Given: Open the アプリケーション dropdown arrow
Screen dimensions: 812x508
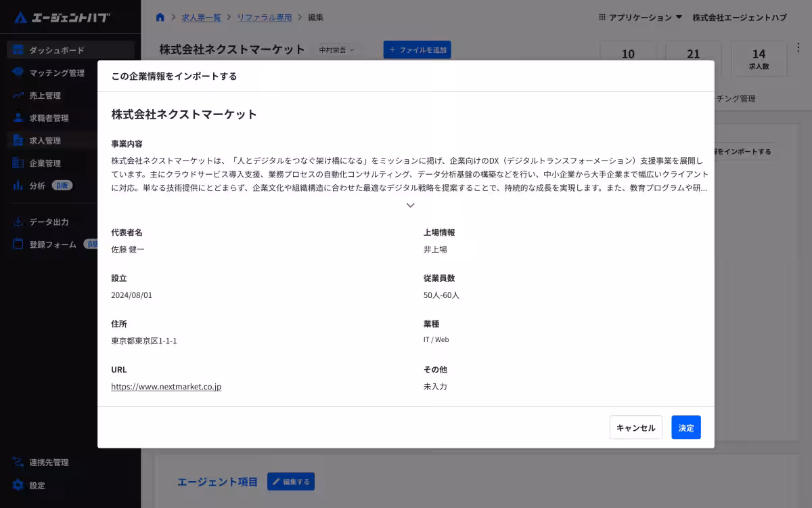Looking at the screenshot, I should 679,17.
